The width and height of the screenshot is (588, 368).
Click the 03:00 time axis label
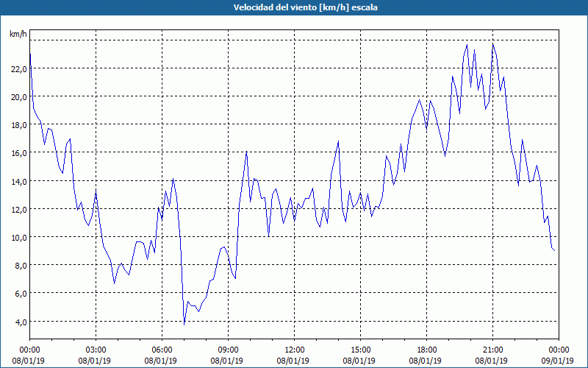click(96, 350)
